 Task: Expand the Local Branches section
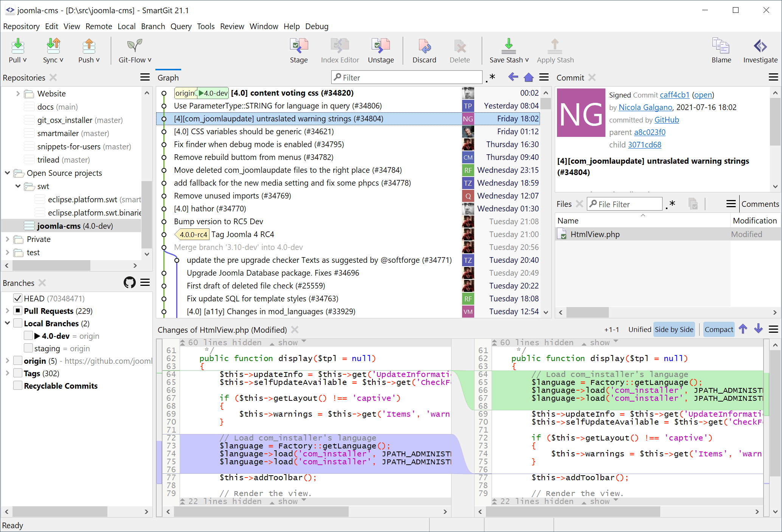coord(8,323)
